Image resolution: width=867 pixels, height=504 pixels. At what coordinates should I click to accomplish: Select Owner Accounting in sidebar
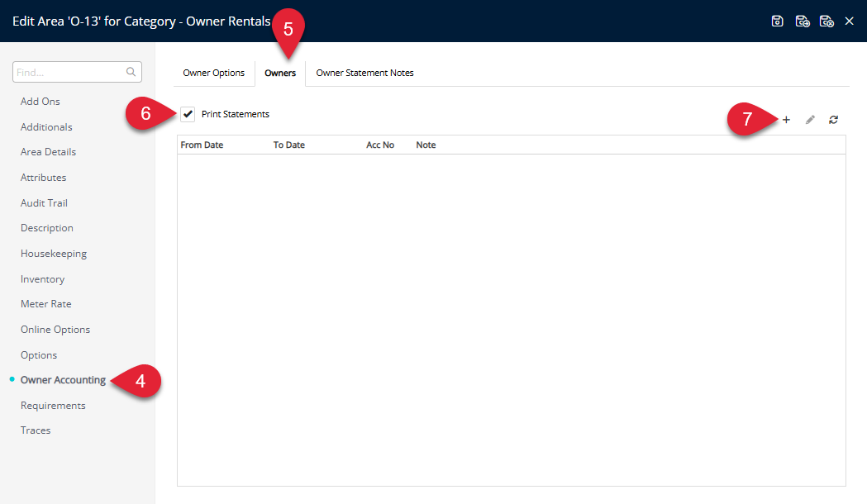coord(63,380)
